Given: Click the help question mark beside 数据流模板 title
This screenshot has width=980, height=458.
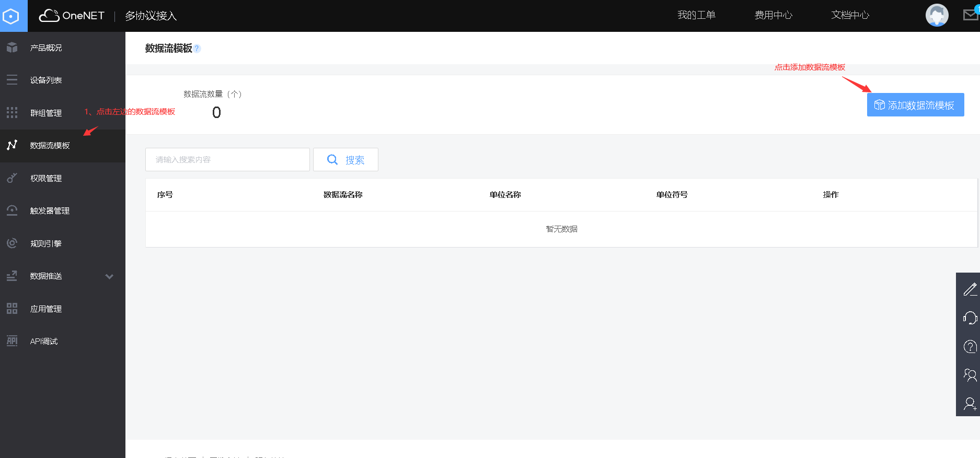Looking at the screenshot, I should (197, 49).
